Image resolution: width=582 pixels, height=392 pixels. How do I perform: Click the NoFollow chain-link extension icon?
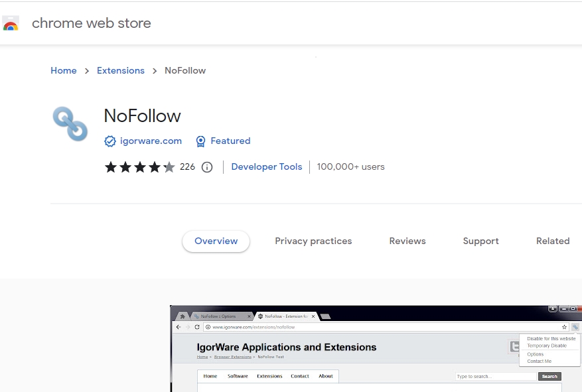pyautogui.click(x=70, y=124)
